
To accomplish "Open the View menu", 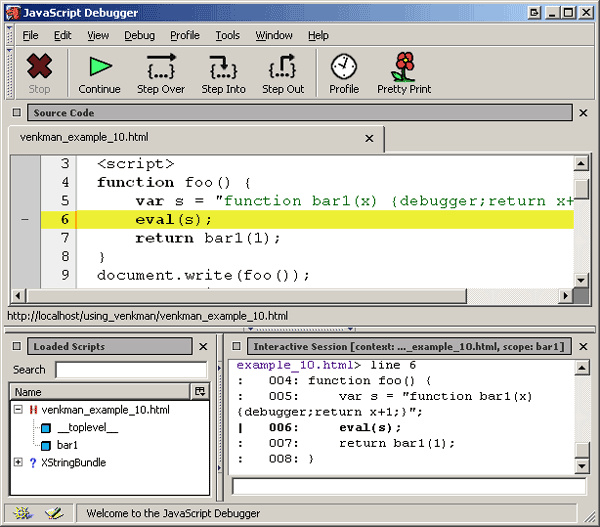I will click(x=98, y=35).
